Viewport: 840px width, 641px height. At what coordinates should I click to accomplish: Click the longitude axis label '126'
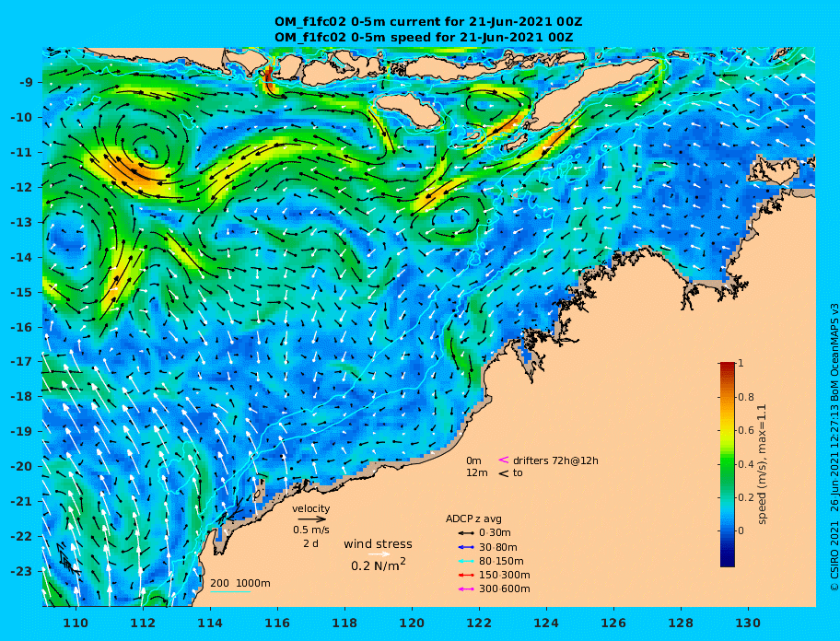(x=613, y=623)
